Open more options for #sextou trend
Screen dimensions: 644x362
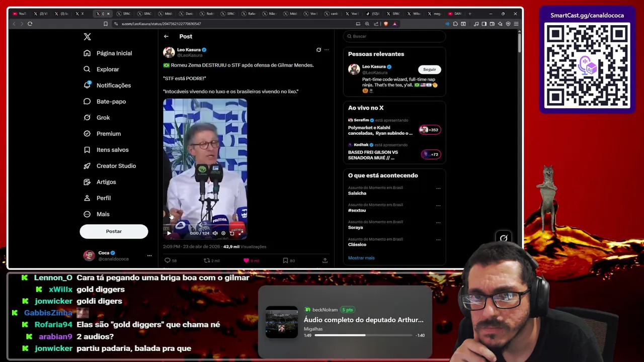(438, 206)
